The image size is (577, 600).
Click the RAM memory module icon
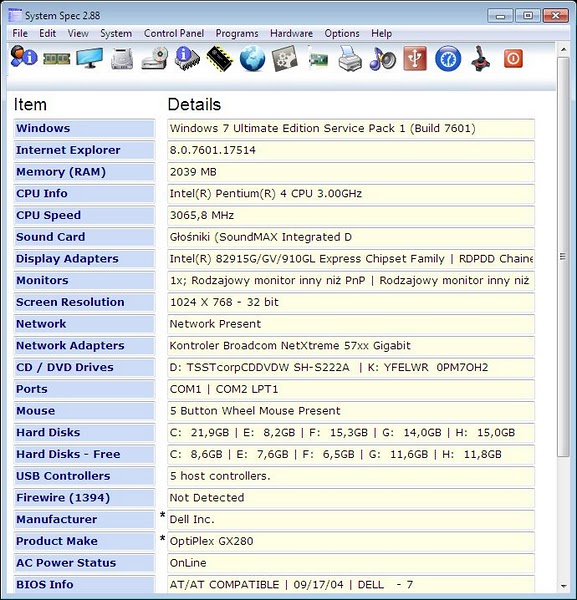point(57,59)
